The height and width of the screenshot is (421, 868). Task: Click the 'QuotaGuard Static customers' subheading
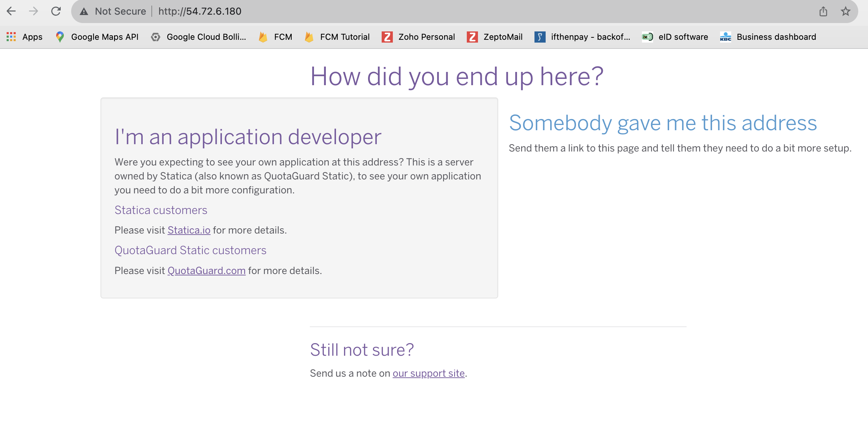pyautogui.click(x=190, y=250)
